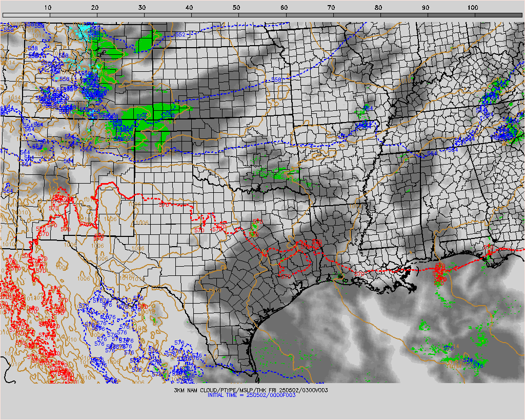The width and height of the screenshot is (525, 420).
Task: Click the 'INITIAL TIME = 250502/0000F003' text
Action: (x=251, y=395)
